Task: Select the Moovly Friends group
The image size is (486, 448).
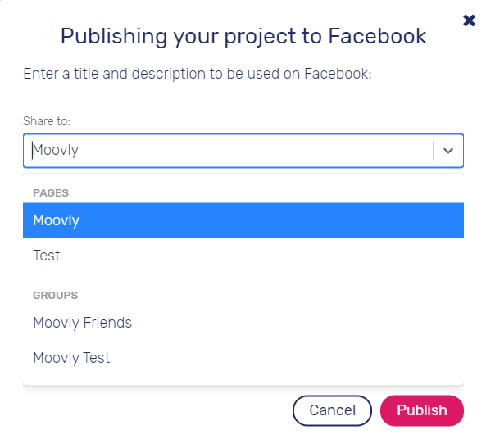Action: pyautogui.click(x=243, y=323)
